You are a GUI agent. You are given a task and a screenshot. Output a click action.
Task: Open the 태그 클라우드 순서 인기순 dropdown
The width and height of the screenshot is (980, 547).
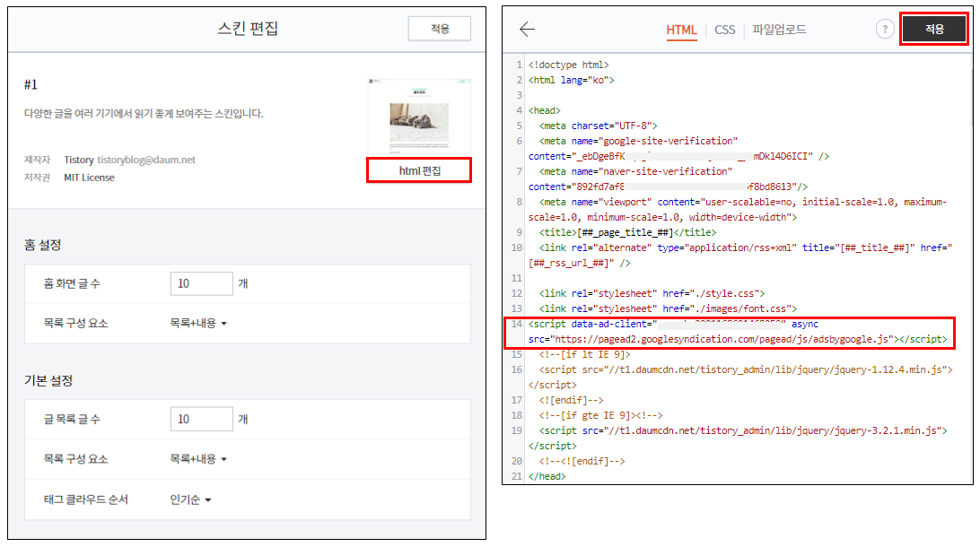(x=190, y=499)
